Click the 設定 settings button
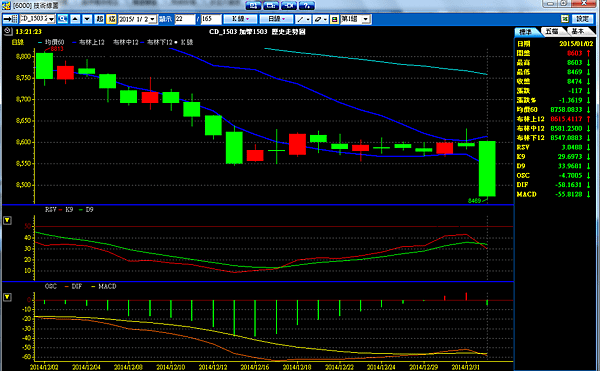The height and width of the screenshot is (371, 600). click(582, 19)
